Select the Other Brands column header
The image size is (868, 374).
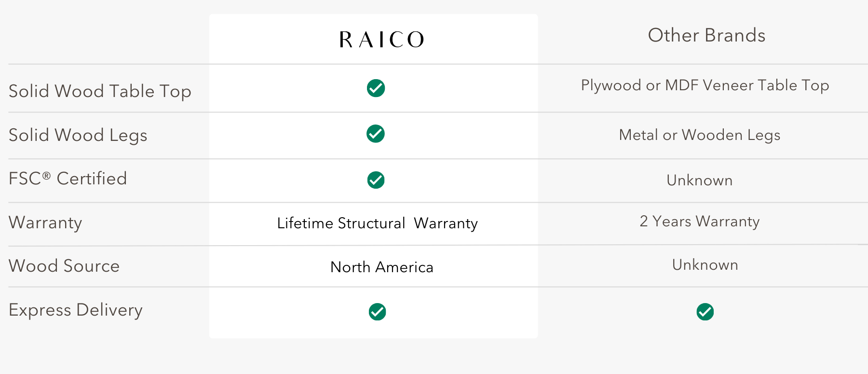pyautogui.click(x=706, y=36)
